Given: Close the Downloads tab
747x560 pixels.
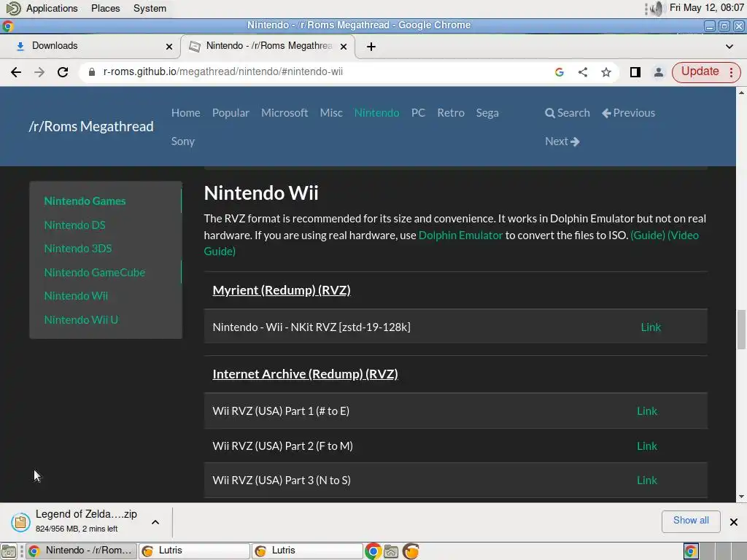Looking at the screenshot, I should pos(169,46).
